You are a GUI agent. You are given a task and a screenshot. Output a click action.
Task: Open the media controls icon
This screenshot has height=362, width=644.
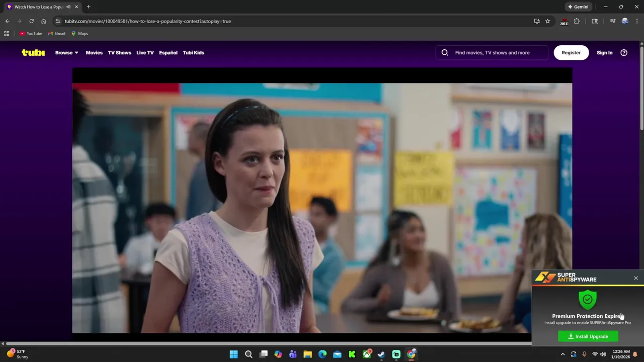[x=612, y=21]
